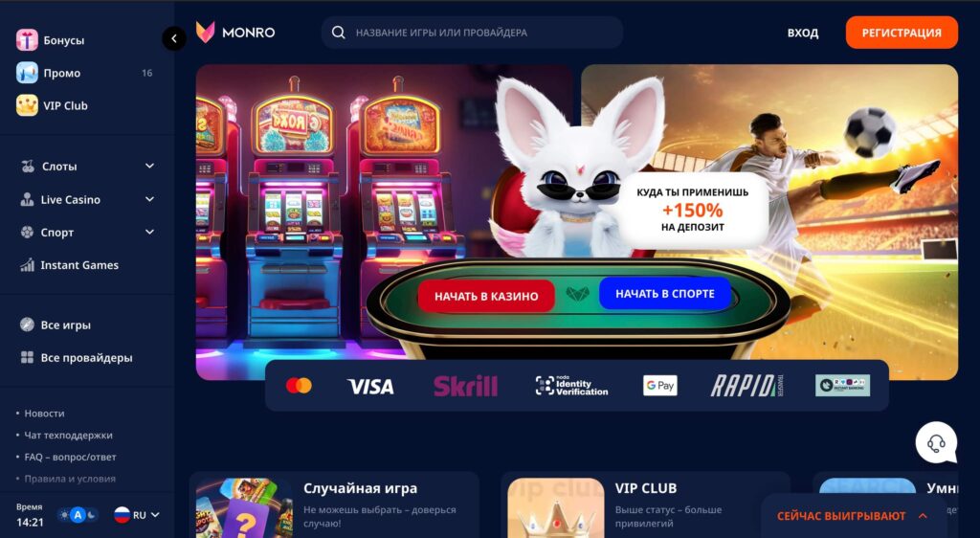Click the НАЧАТЬ В КАЗИНО button
This screenshot has width=980, height=538.
pos(486,296)
